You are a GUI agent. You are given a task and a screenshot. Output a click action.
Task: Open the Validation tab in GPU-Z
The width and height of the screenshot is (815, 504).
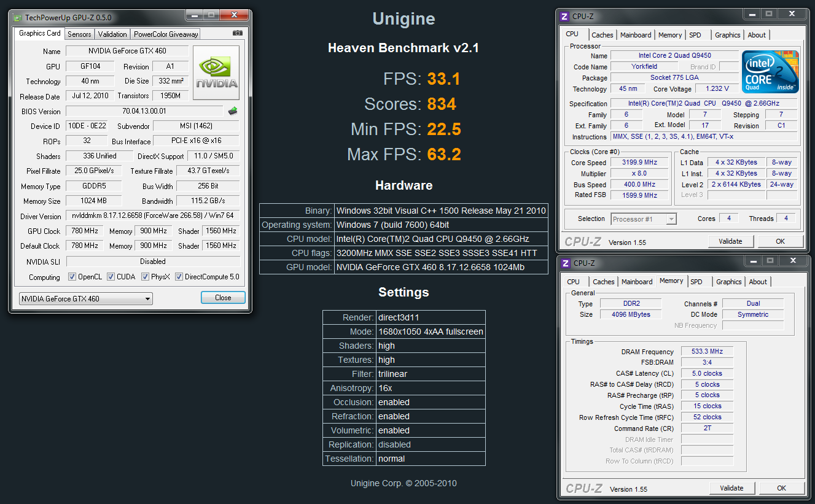click(112, 34)
